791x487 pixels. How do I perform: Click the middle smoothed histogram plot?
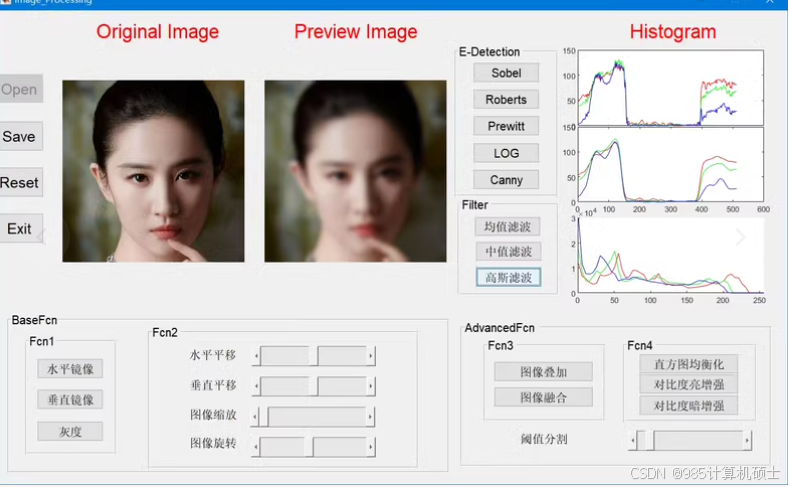coord(670,165)
